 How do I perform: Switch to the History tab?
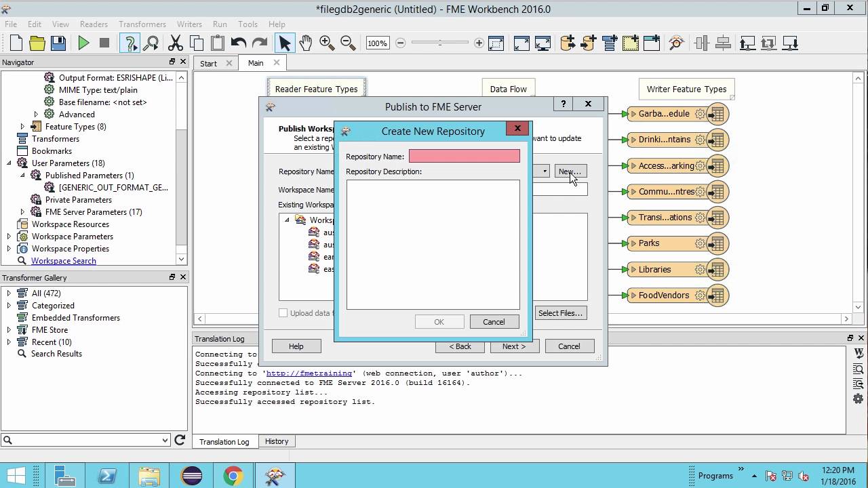point(277,441)
